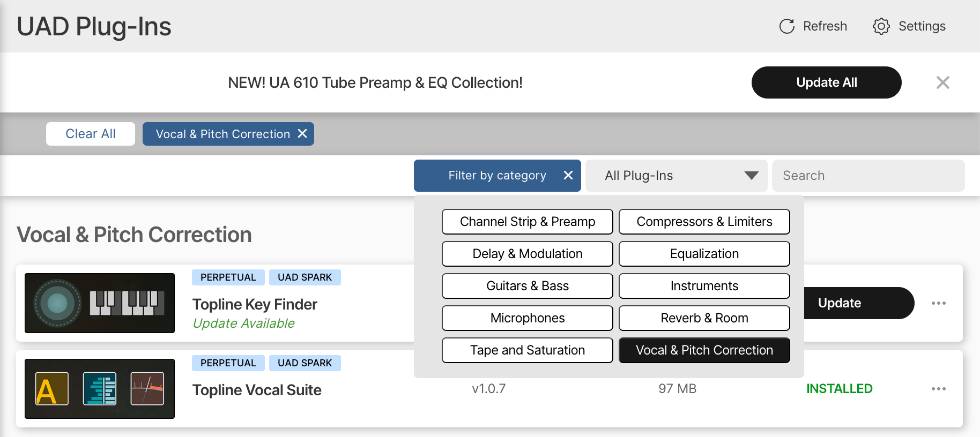Click the Topline Vocal Suite thumbnail
Viewport: 980px width, 437px height.
(x=100, y=389)
